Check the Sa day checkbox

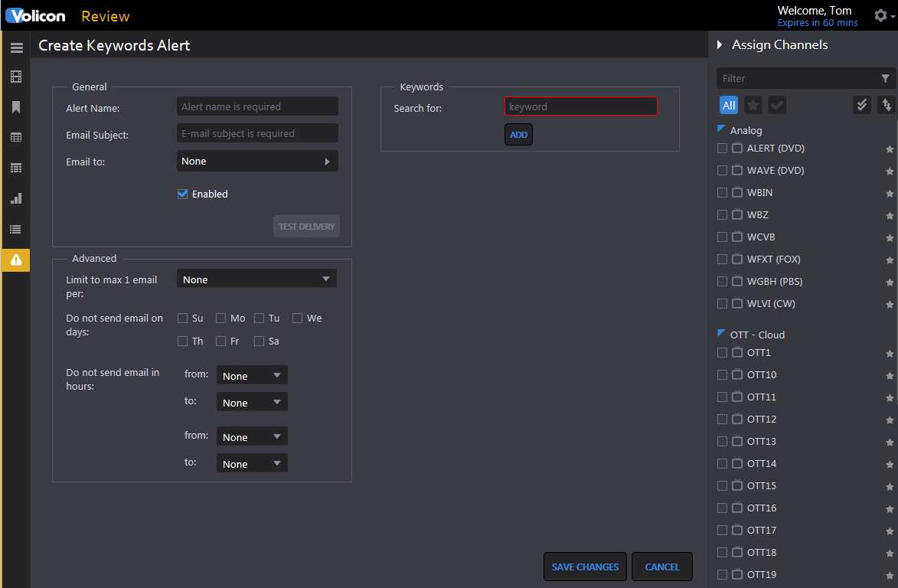pyautogui.click(x=259, y=341)
